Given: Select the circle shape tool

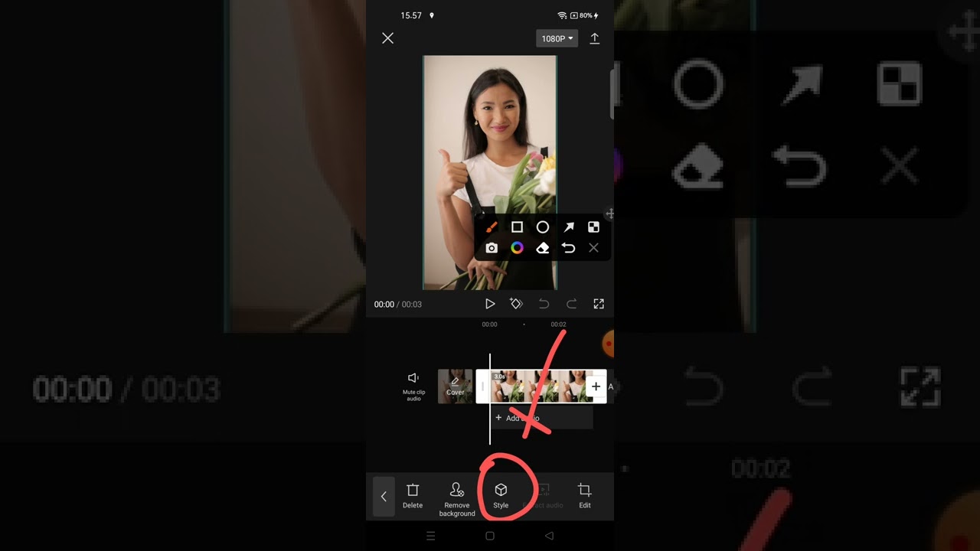Looking at the screenshot, I should coord(542,227).
